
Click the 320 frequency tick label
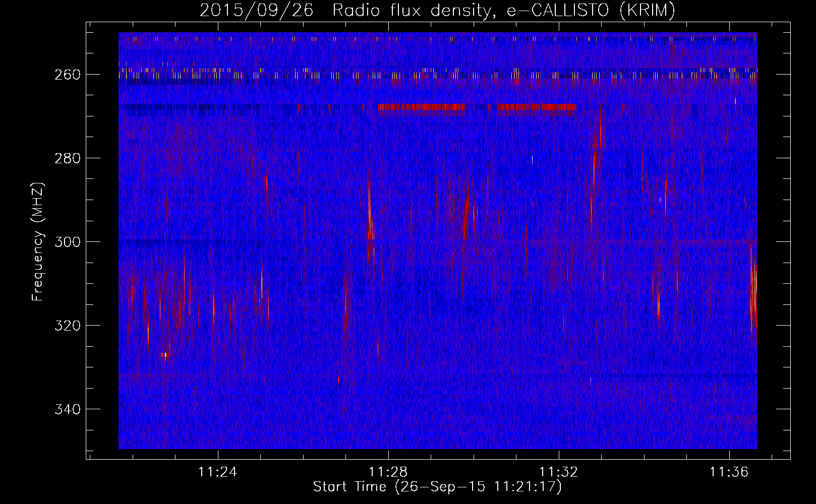pos(68,326)
